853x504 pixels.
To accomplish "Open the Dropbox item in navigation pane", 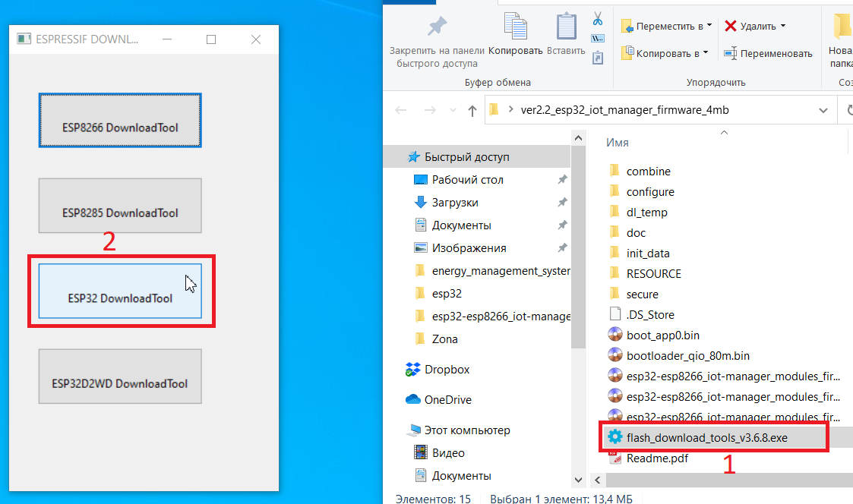I will click(447, 370).
